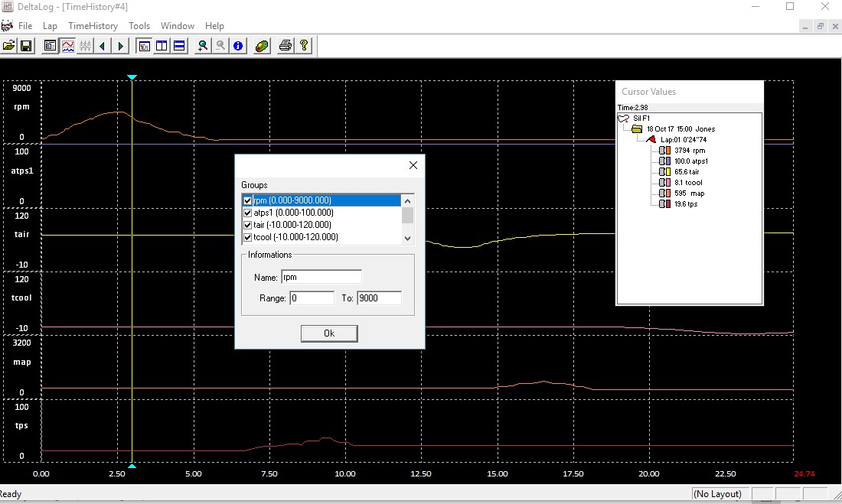Toggle the atps1 group checkbox

click(x=247, y=213)
